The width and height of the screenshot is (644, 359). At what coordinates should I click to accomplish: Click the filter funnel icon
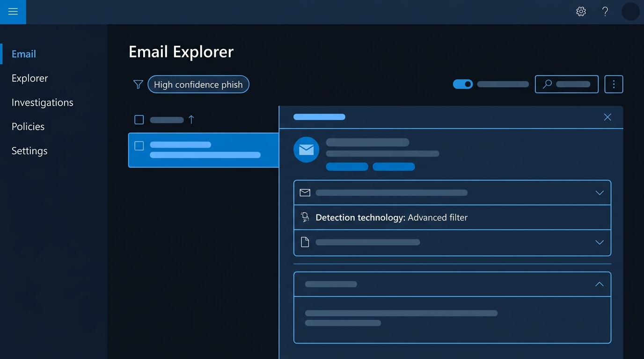pos(138,85)
